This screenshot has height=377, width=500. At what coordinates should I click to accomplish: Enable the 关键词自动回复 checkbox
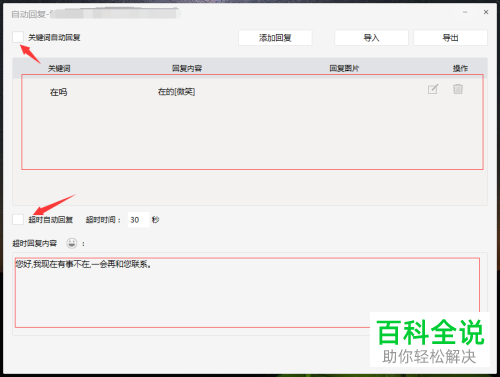tap(18, 37)
